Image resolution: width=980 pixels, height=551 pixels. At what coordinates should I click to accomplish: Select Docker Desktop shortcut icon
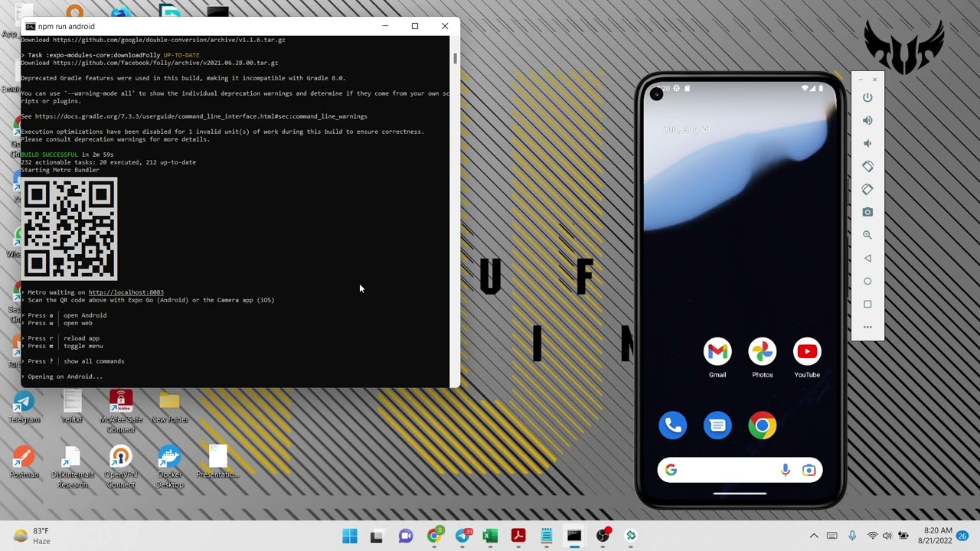(169, 467)
